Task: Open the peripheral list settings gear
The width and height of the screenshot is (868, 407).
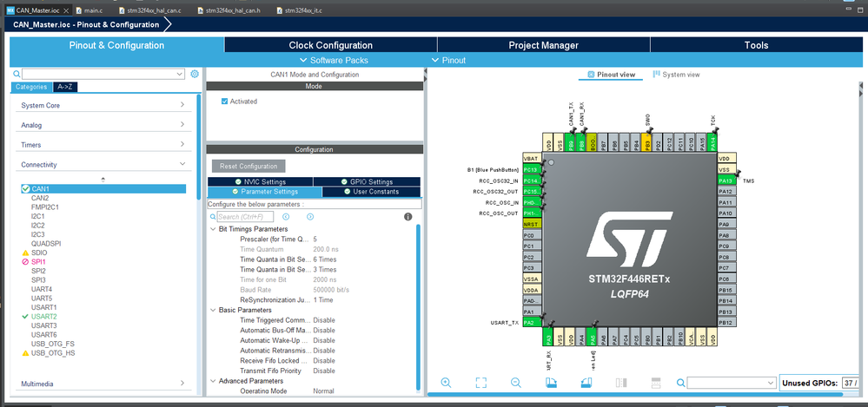Action: point(195,75)
